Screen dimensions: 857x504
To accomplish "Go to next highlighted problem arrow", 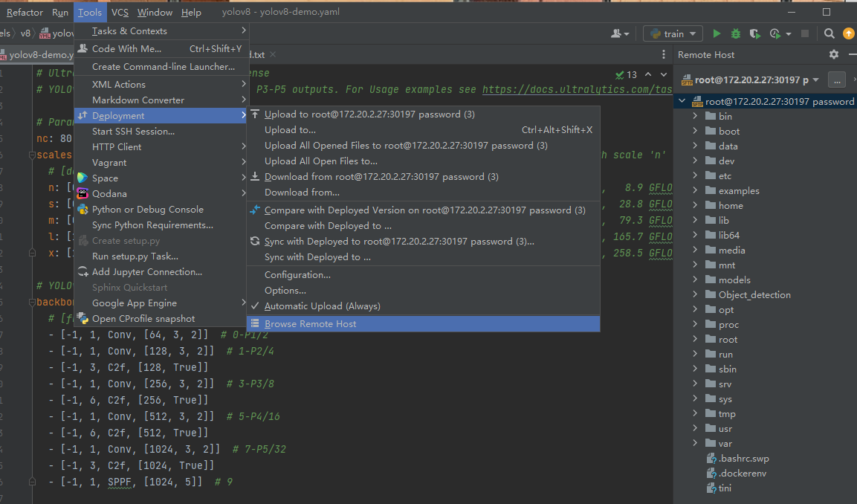I will (x=664, y=74).
